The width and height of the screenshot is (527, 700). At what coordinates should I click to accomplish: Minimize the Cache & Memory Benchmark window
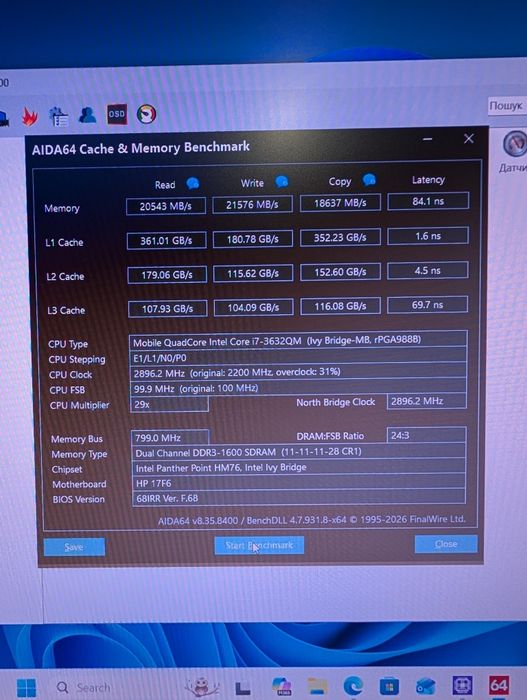tap(427, 139)
